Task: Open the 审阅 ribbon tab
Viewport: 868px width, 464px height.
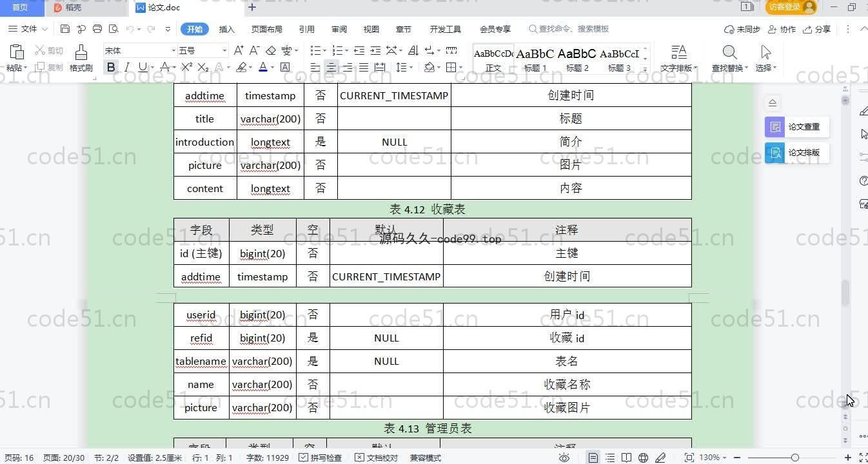Action: [339, 29]
